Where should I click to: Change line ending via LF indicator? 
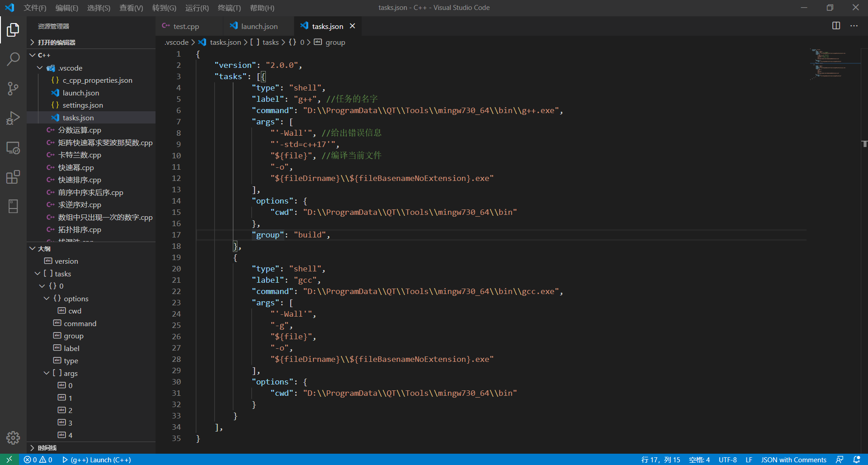pos(749,460)
